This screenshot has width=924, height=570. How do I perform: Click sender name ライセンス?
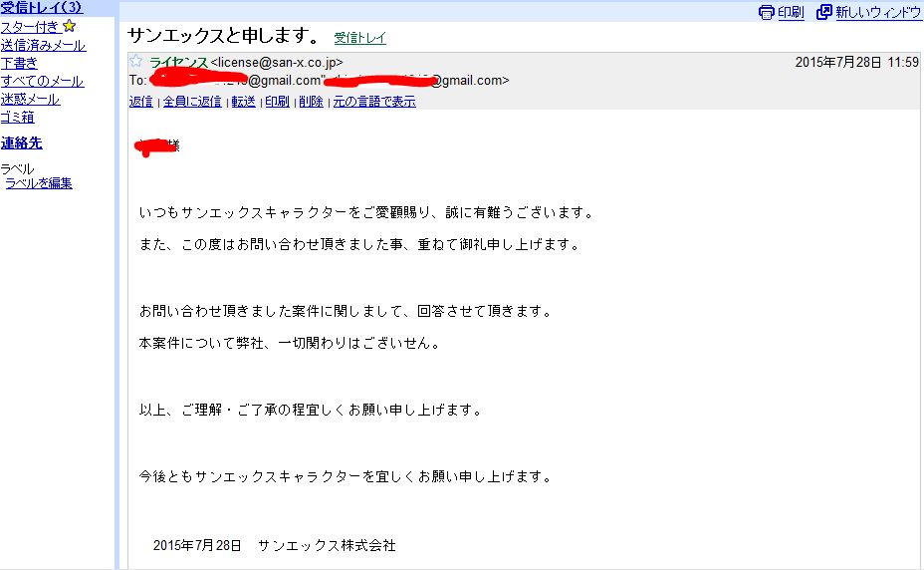tap(178, 62)
